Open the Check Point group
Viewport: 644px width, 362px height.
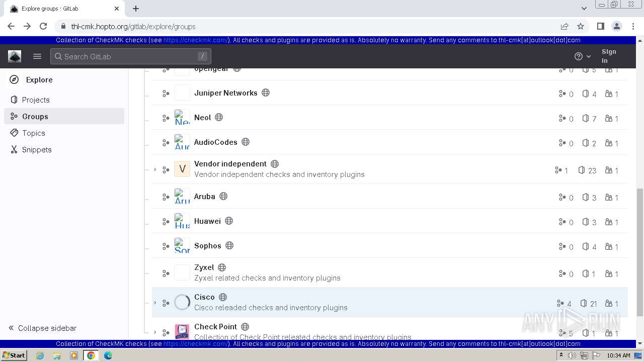click(x=215, y=326)
